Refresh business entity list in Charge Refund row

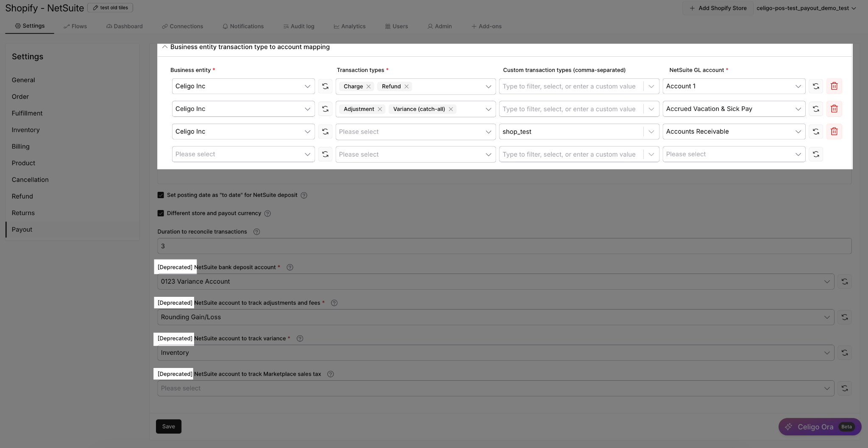tap(325, 86)
